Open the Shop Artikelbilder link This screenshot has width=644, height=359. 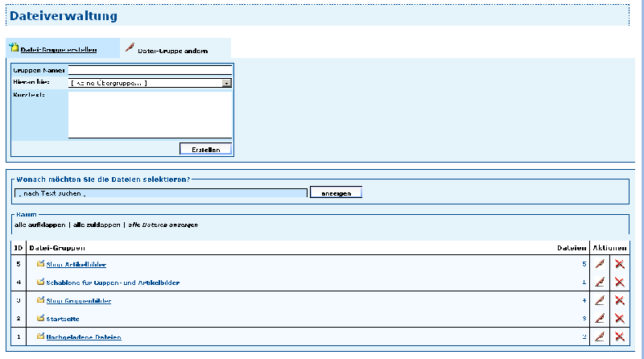[76, 265]
